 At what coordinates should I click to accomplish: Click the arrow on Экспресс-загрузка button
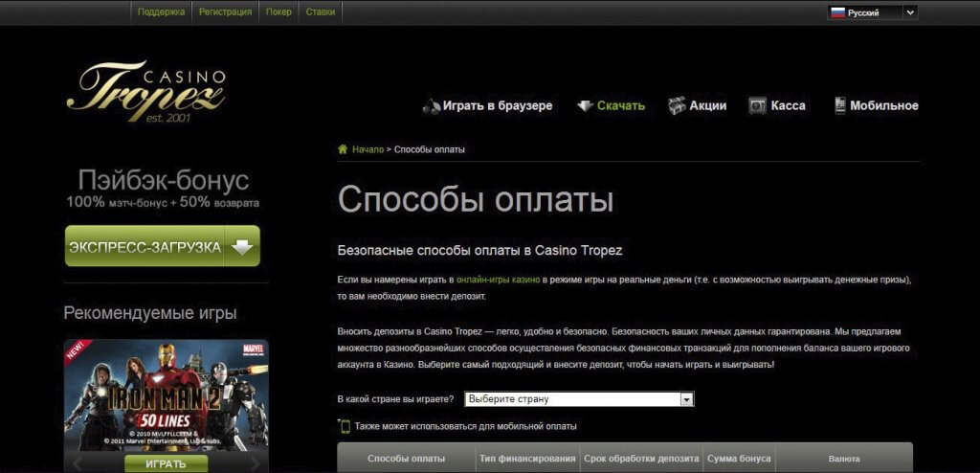[242, 247]
